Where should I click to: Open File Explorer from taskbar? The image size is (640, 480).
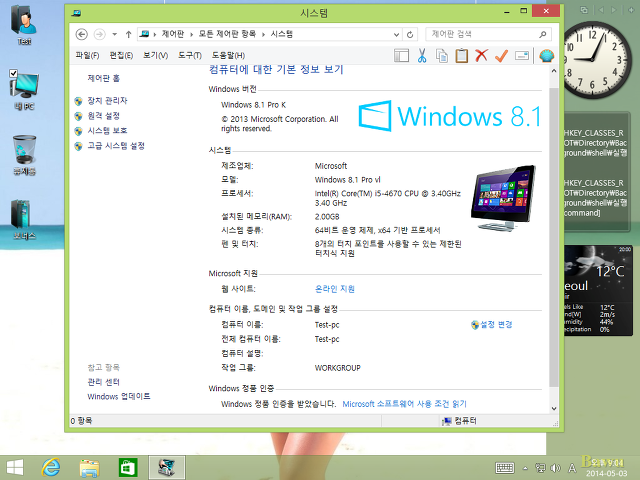coord(89,468)
